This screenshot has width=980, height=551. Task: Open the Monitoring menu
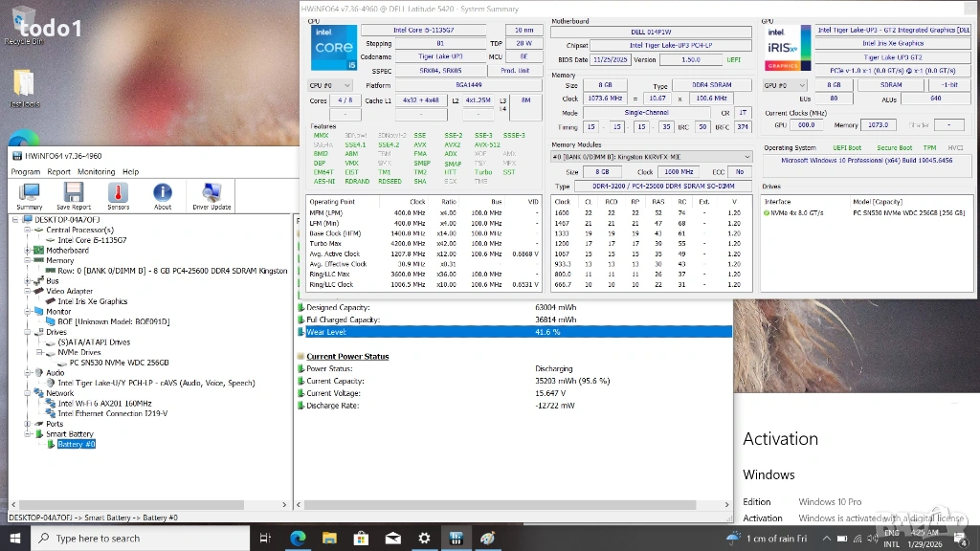[96, 172]
